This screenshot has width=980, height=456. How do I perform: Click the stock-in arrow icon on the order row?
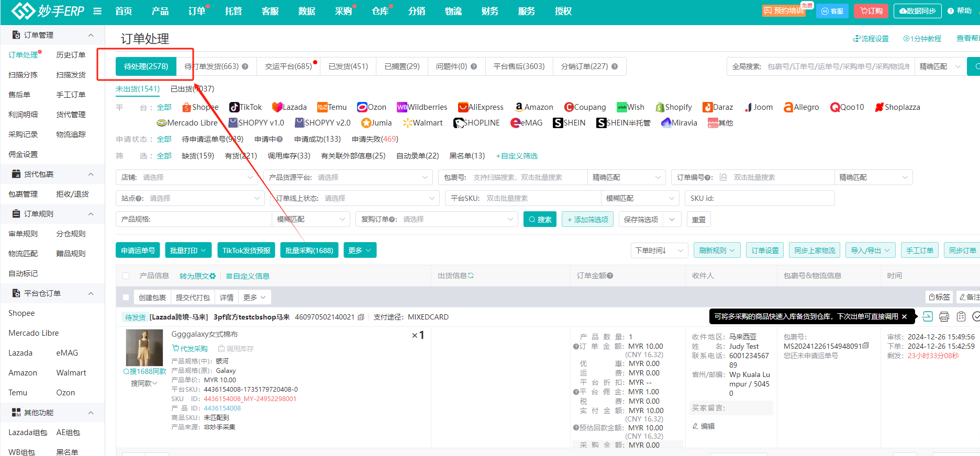tap(927, 316)
